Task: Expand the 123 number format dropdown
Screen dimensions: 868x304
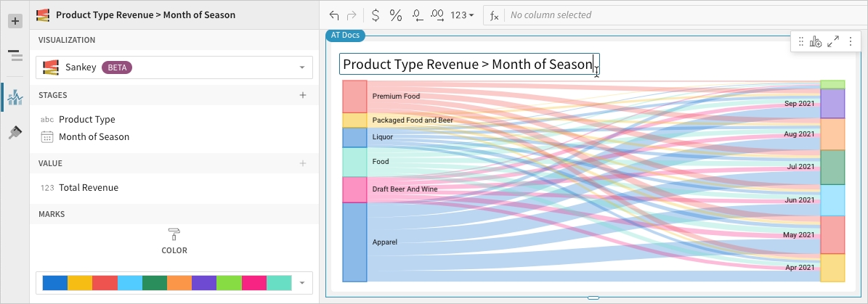Action: [x=462, y=15]
